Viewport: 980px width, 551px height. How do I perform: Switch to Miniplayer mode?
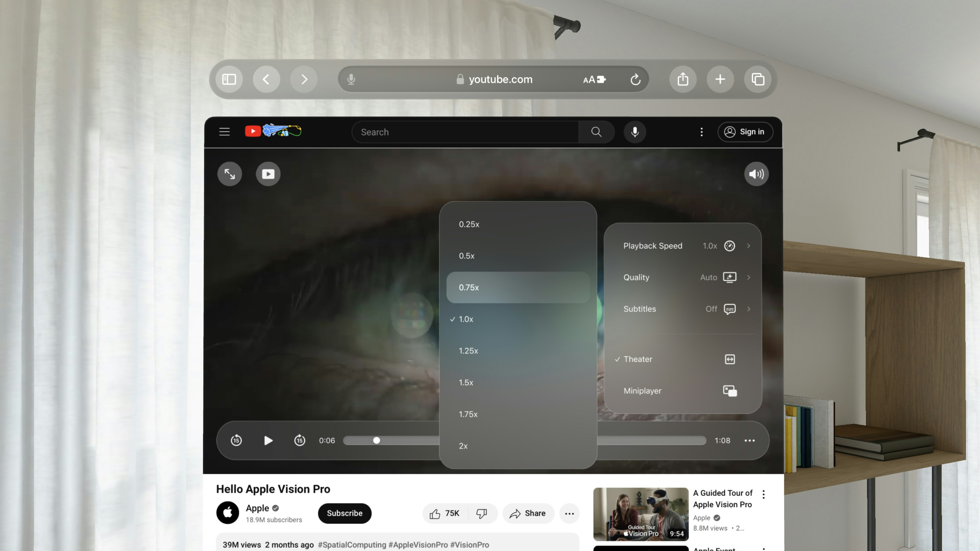(682, 391)
